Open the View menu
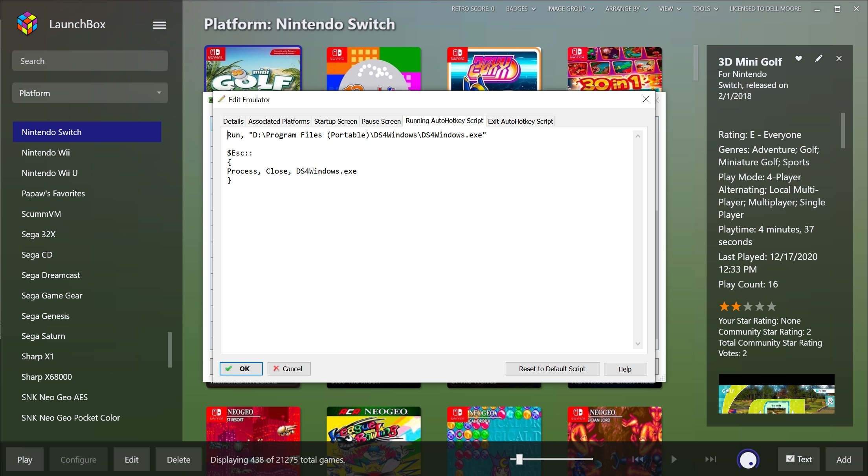This screenshot has height=476, width=868. 670,9
